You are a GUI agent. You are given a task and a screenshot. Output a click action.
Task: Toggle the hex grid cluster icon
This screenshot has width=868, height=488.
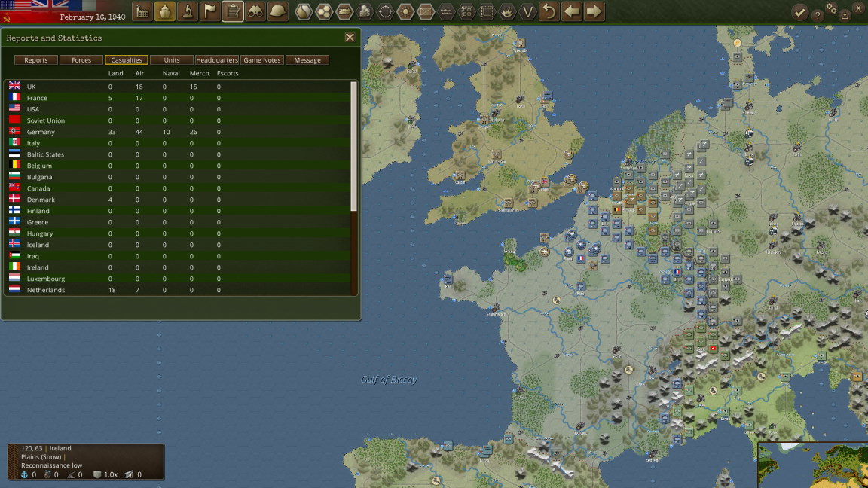324,11
